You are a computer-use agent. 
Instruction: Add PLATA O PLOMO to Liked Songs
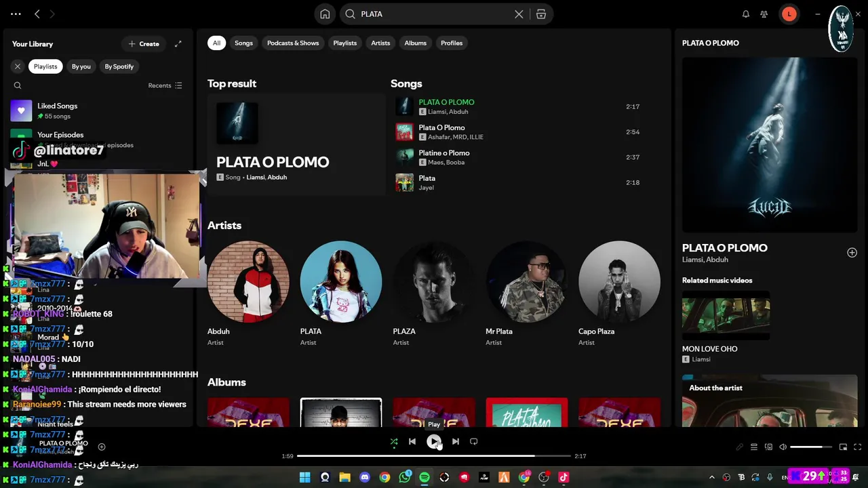point(852,252)
